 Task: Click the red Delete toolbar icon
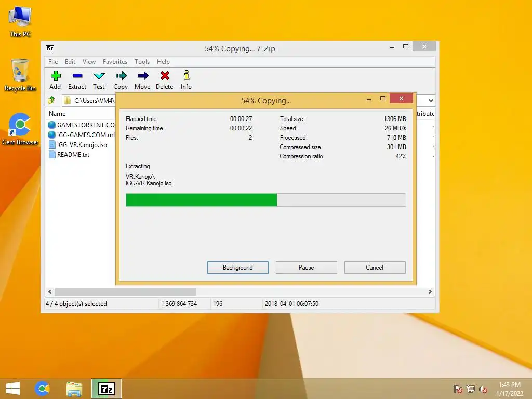[165, 76]
